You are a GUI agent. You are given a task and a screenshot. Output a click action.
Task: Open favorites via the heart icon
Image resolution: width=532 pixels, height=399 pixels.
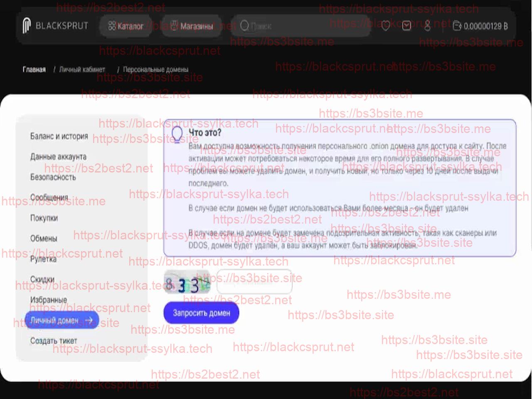(386, 26)
